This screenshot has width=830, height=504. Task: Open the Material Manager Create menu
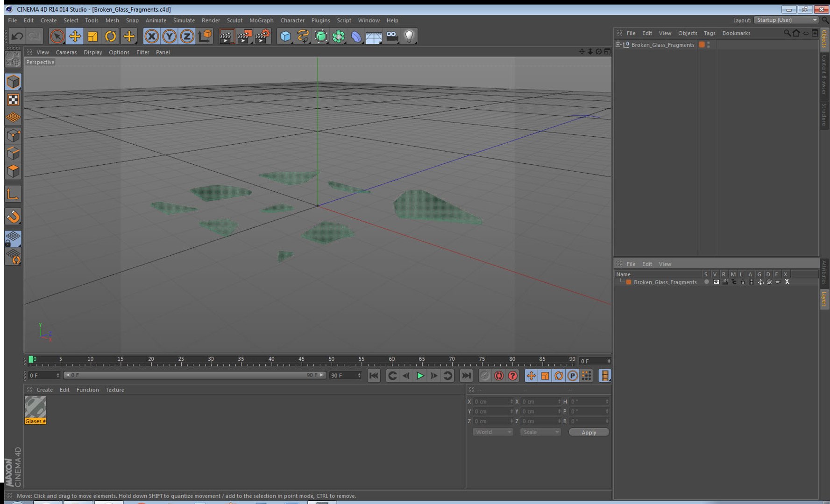(x=45, y=390)
